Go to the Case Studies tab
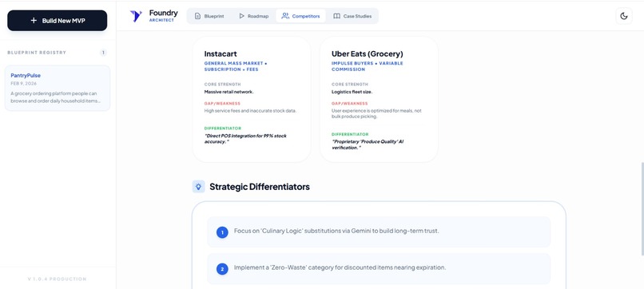The image size is (644, 289). [x=352, y=16]
